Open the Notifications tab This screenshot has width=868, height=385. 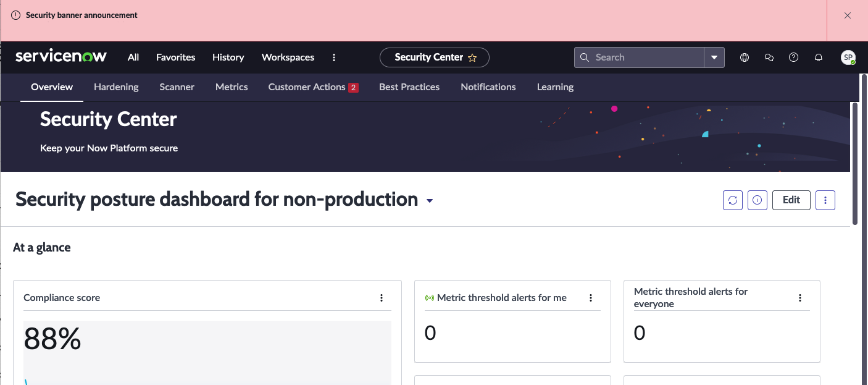[x=488, y=87]
